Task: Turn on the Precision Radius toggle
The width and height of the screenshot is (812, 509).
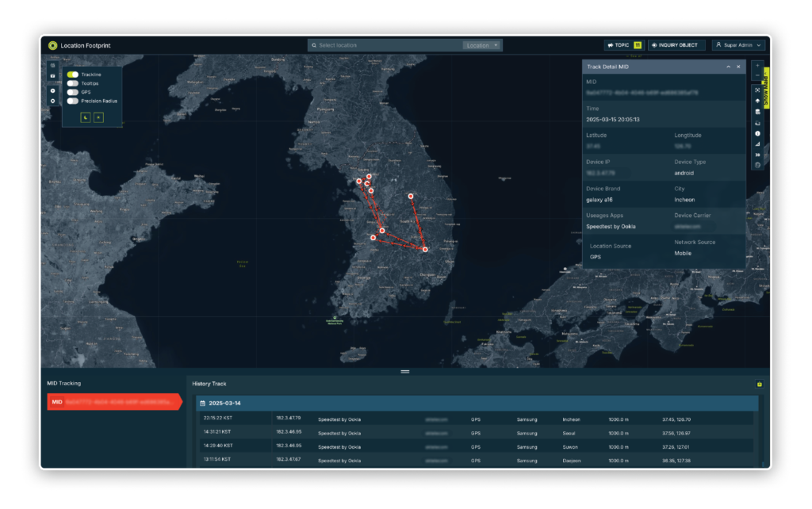Action: (72, 101)
